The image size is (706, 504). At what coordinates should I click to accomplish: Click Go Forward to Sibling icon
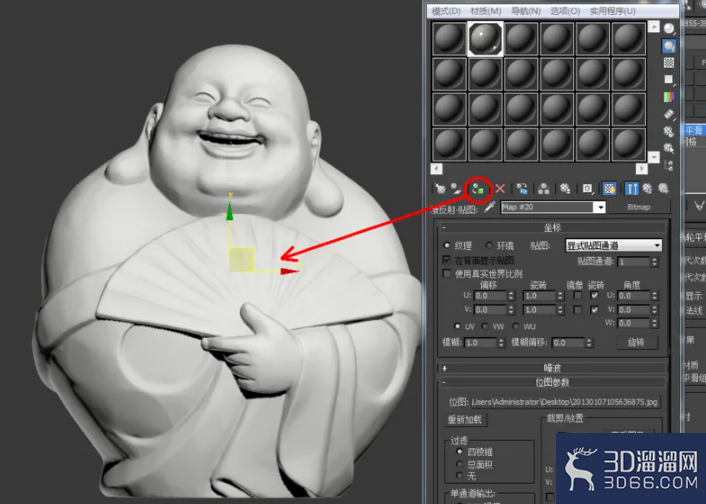(x=663, y=189)
